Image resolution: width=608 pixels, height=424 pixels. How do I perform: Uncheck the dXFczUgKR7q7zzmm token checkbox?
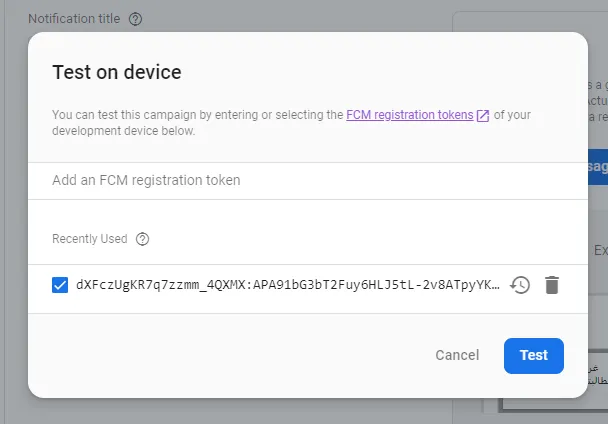pos(60,285)
